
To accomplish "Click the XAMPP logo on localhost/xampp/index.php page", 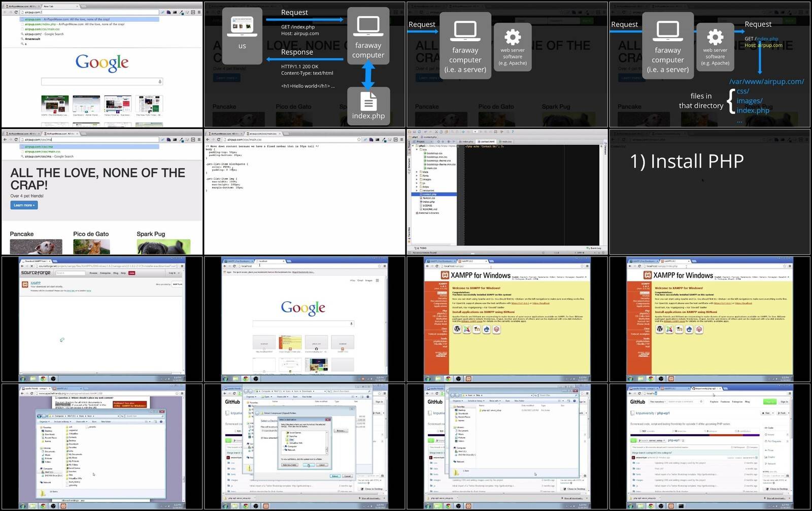I will 648,275.
